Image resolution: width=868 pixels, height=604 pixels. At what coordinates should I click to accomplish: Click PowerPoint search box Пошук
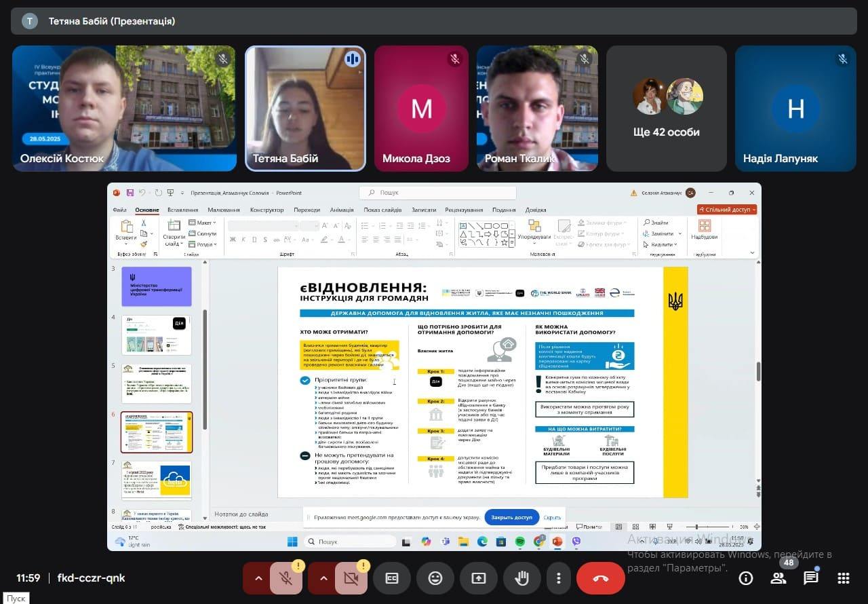tap(437, 193)
